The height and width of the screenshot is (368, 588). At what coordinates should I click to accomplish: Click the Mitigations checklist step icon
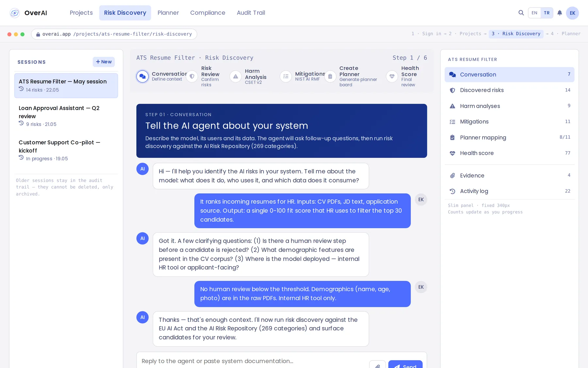[286, 77]
